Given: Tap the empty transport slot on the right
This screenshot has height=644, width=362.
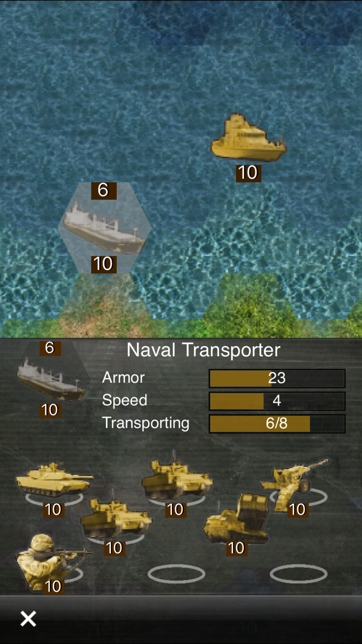Looking at the screenshot, I should tap(299, 574).
